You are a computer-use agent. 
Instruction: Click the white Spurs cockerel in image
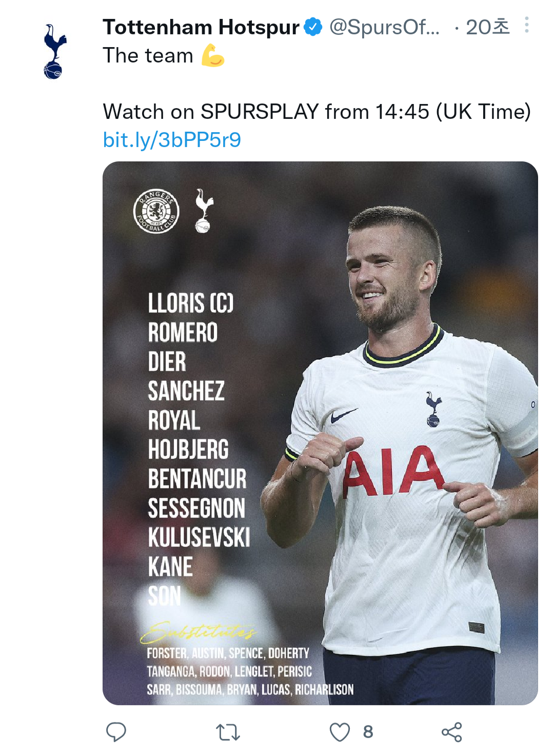tap(204, 211)
